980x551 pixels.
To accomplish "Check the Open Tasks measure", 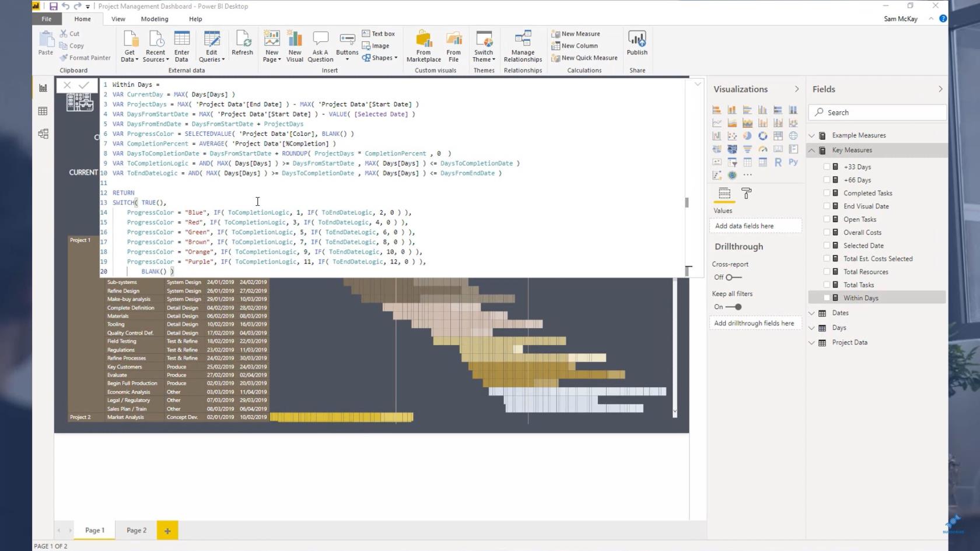I will click(827, 219).
